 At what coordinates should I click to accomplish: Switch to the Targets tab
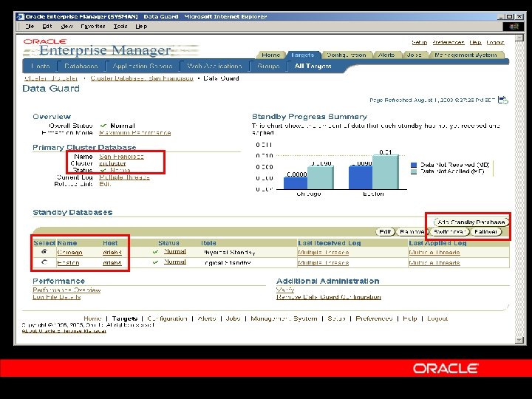[x=303, y=55]
